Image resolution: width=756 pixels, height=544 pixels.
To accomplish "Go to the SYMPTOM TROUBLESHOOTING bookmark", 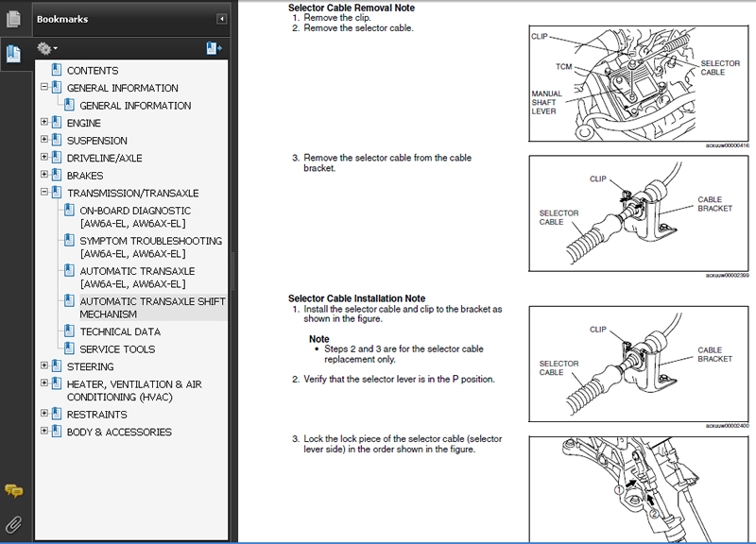I will (150, 246).
